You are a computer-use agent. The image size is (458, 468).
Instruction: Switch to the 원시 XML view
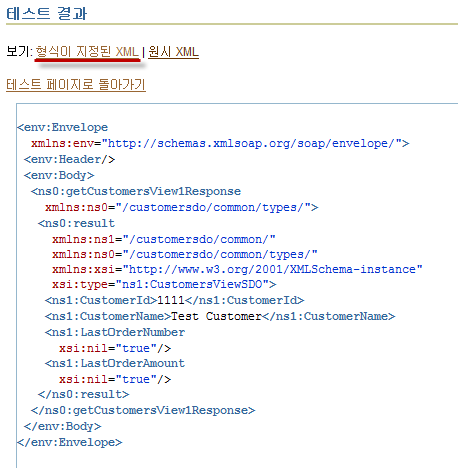(173, 52)
